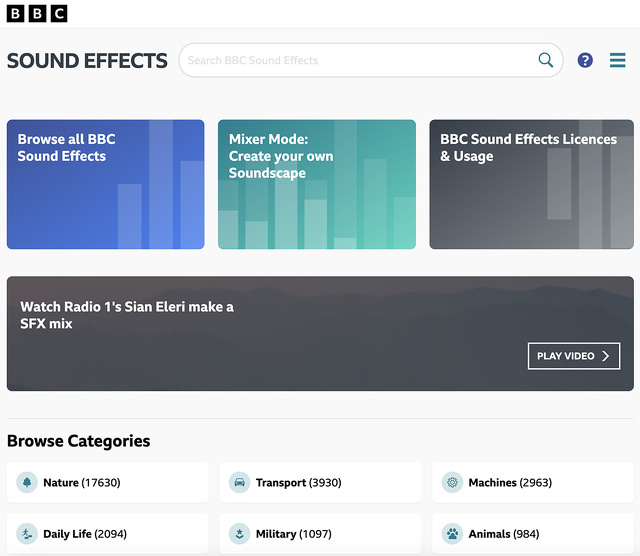Click the Sound Effects title link
The height and width of the screenshot is (556, 640).
(x=87, y=60)
